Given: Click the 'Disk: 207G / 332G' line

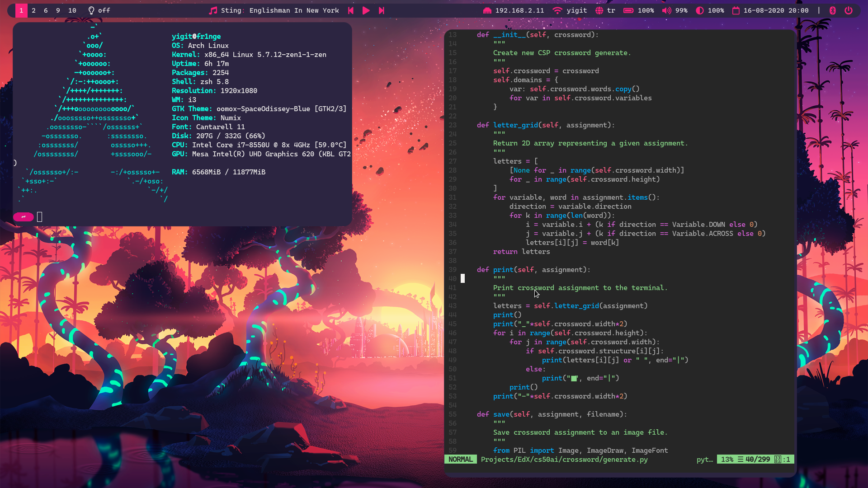Looking at the screenshot, I should pyautogui.click(x=218, y=136).
